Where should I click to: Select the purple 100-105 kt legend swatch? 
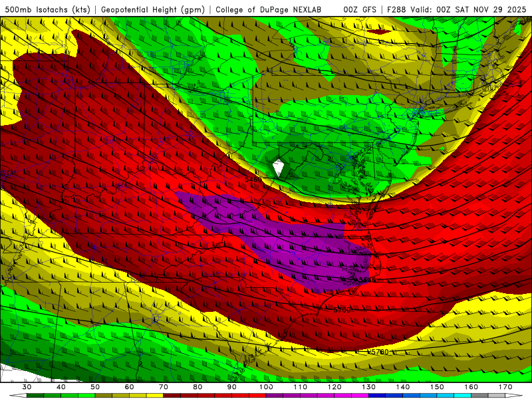(275, 396)
